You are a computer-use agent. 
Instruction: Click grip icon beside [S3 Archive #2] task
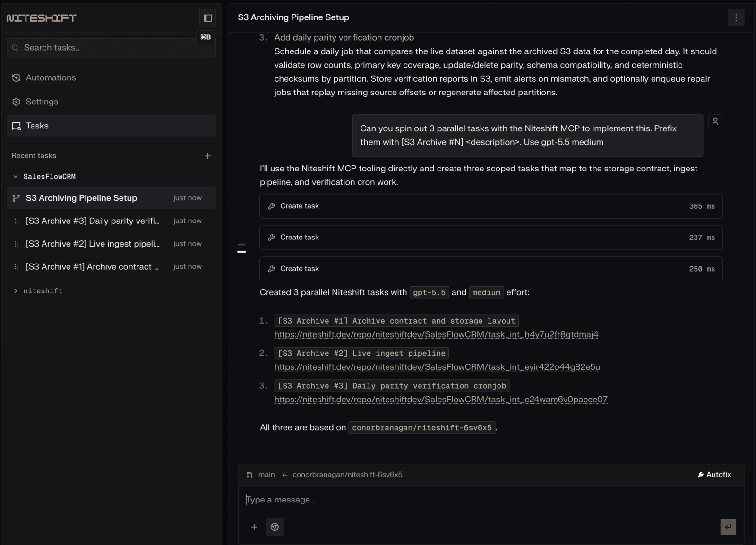[x=16, y=244]
